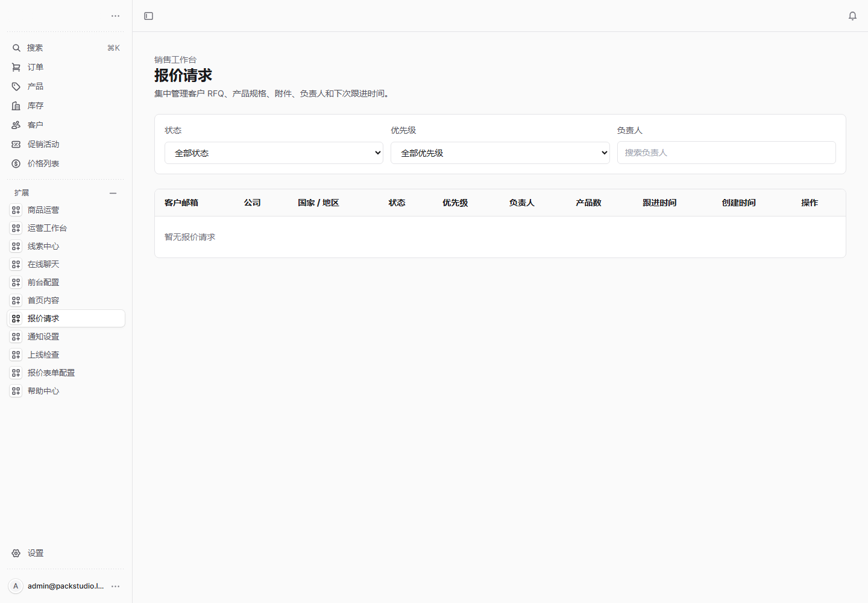Select the 报价请求 sidebar item
This screenshot has width=868, height=603.
[66, 318]
